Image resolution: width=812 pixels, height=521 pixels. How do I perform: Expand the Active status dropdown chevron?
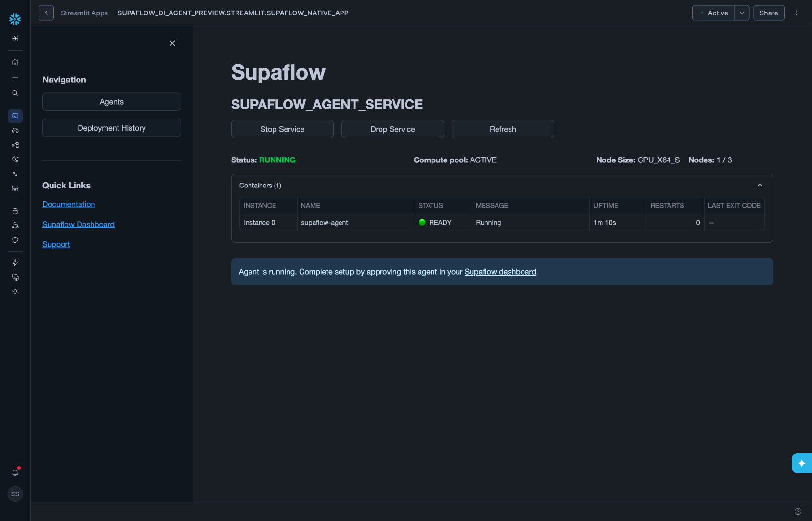(742, 13)
